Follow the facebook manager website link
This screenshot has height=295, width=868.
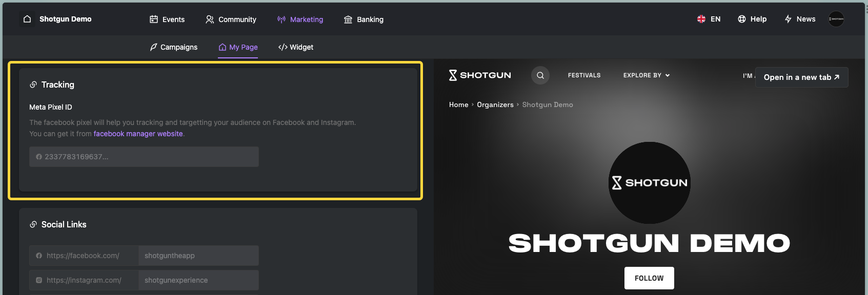point(138,134)
